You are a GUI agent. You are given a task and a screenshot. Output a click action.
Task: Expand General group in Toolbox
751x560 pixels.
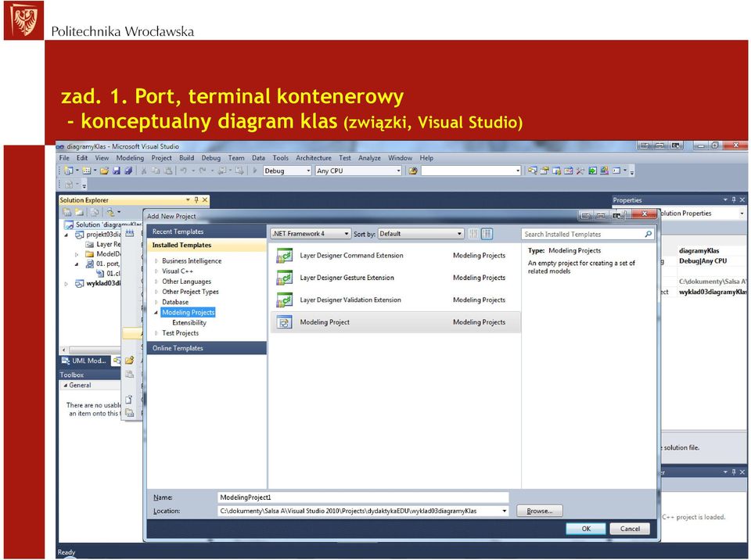point(66,385)
